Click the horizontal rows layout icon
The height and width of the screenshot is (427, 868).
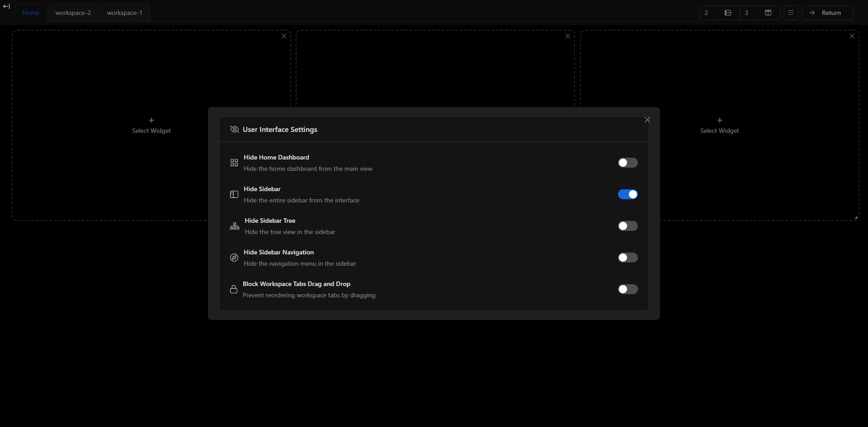[728, 13]
